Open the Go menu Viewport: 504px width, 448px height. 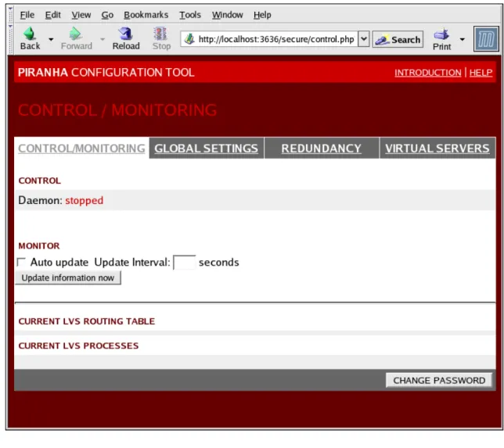107,15
